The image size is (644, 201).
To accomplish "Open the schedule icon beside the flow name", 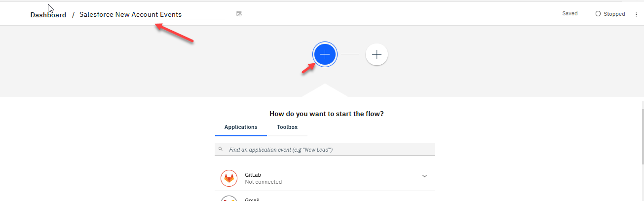I will click(239, 14).
